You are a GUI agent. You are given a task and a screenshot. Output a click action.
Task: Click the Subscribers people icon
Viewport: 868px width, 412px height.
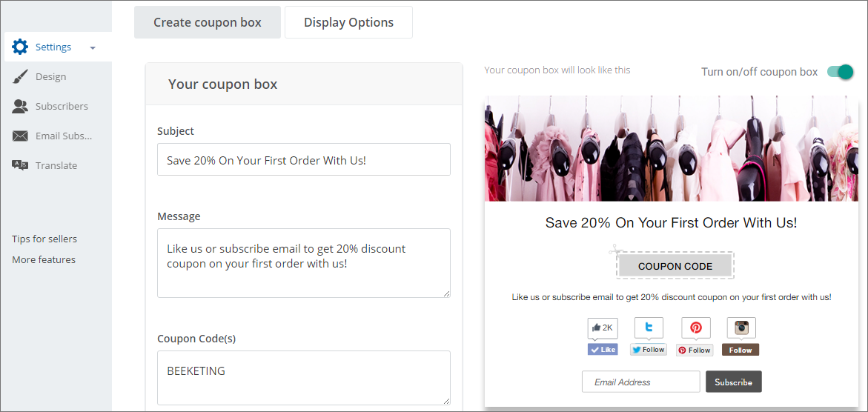point(20,106)
